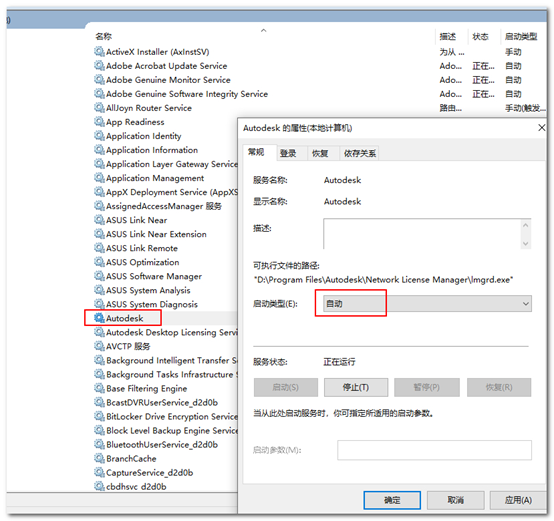
Task: Select the Adobe Acrobat Update Service icon
Action: [x=99, y=66]
